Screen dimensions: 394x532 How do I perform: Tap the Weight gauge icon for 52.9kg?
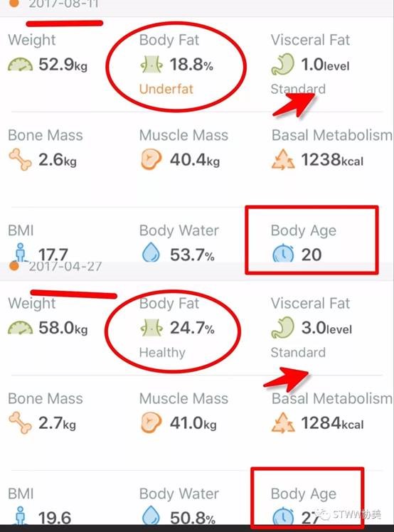coord(21,65)
